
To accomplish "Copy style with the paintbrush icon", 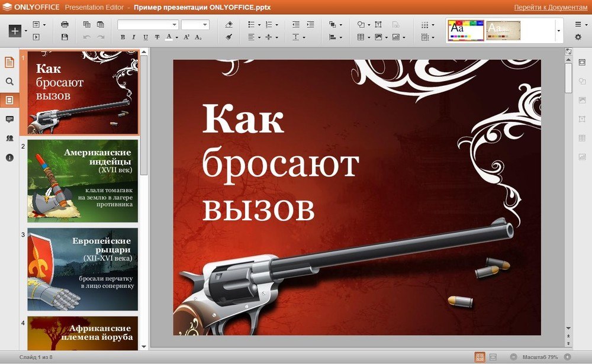I will 229,37.
